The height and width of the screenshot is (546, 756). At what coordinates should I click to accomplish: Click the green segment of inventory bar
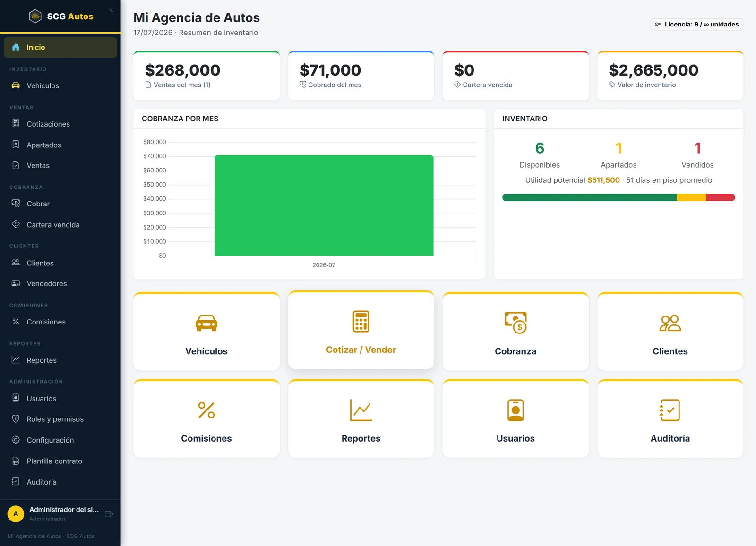coord(589,197)
